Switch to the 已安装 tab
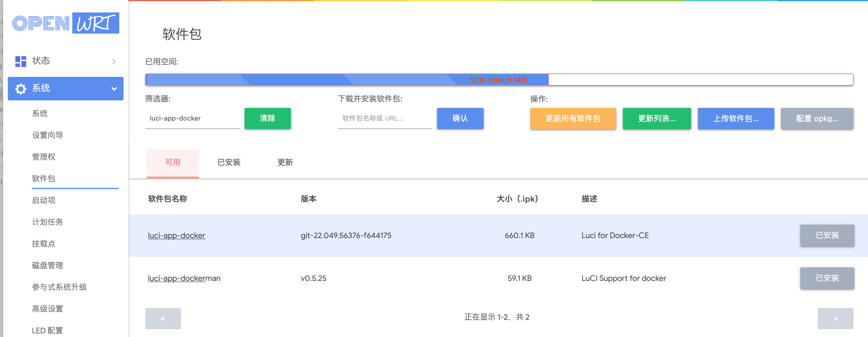Viewport: 868px width, 337px height. coord(229,162)
